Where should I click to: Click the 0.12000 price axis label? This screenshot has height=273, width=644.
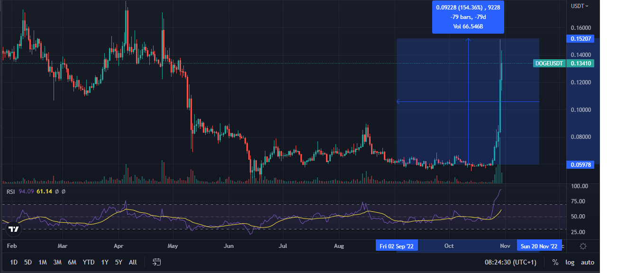pos(580,82)
